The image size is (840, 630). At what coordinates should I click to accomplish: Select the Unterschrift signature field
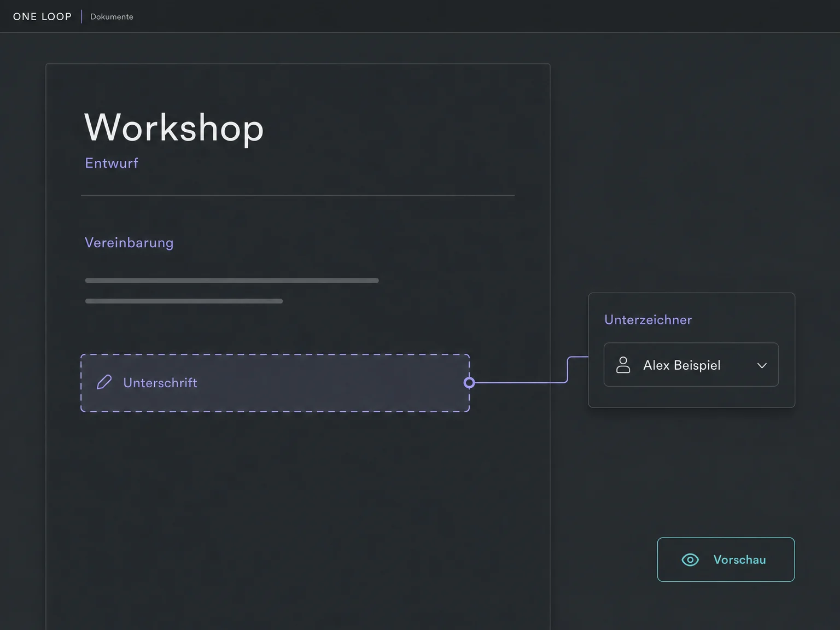[275, 383]
